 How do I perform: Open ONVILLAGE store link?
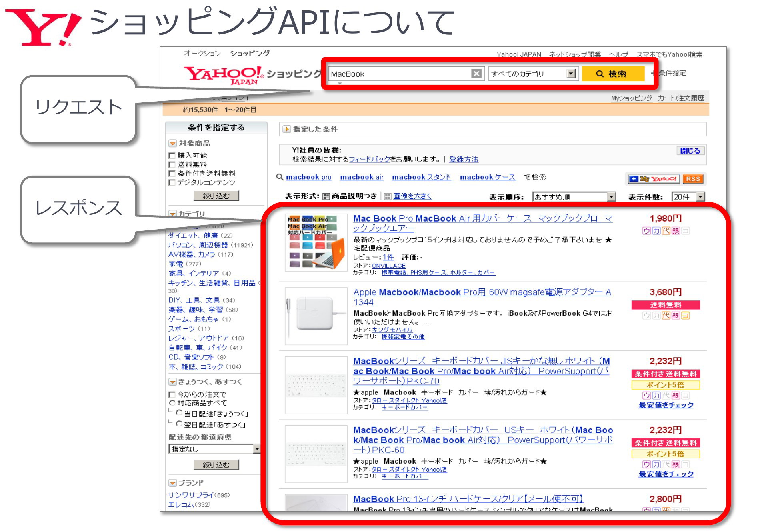pos(388,266)
